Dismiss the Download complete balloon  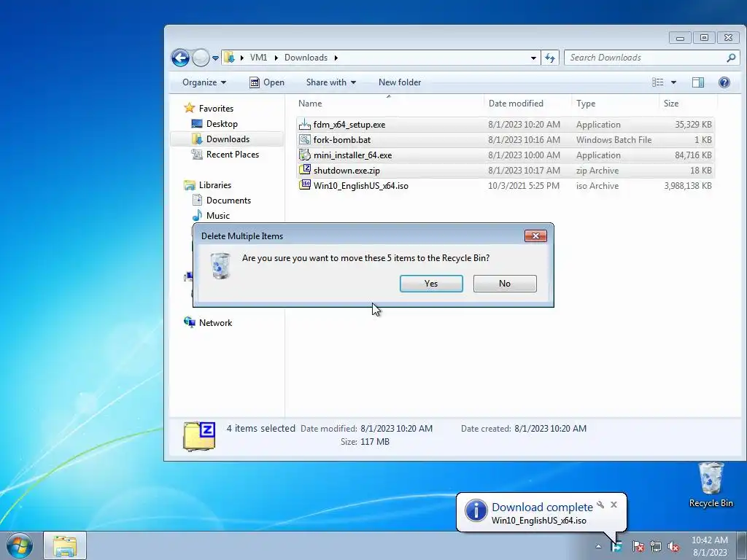click(614, 505)
